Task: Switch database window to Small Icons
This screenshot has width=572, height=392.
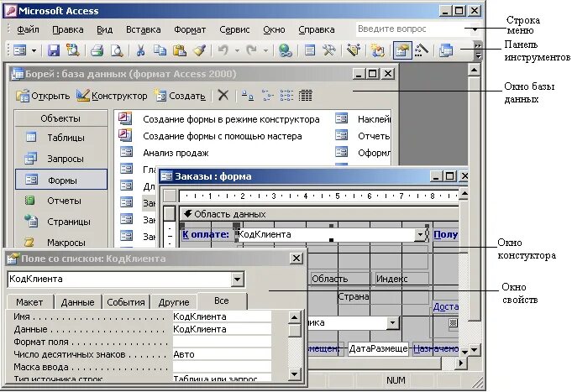Action: pos(267,96)
